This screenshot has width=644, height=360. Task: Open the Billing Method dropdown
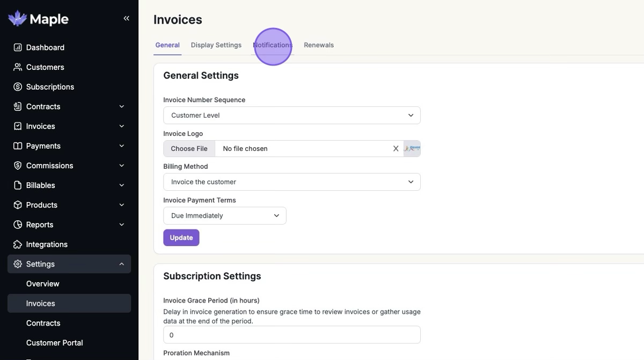291,182
